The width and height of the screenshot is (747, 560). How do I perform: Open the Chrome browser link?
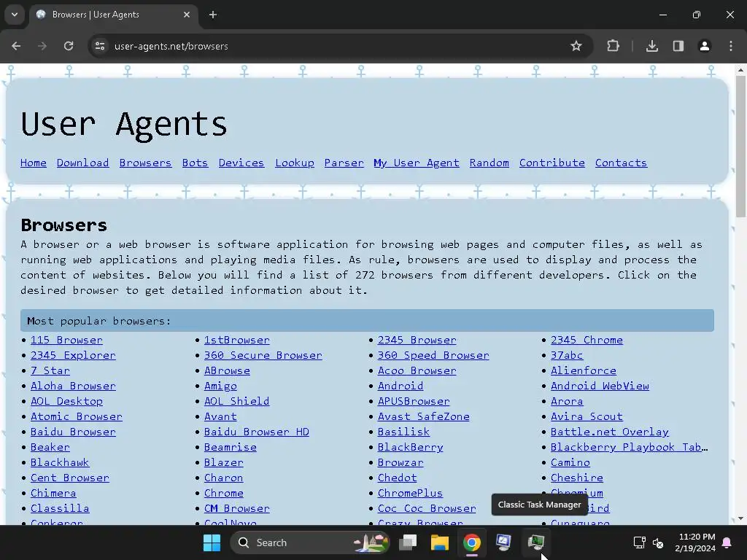pos(224,493)
